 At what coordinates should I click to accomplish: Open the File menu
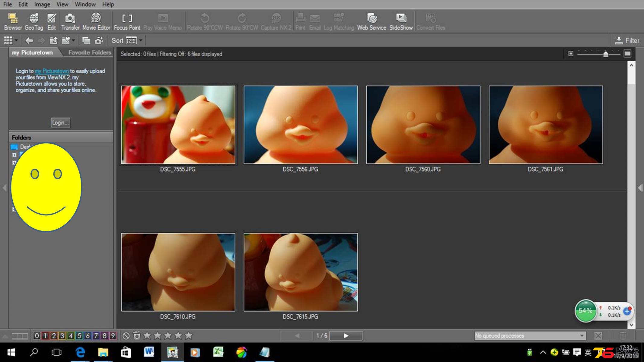tap(8, 4)
